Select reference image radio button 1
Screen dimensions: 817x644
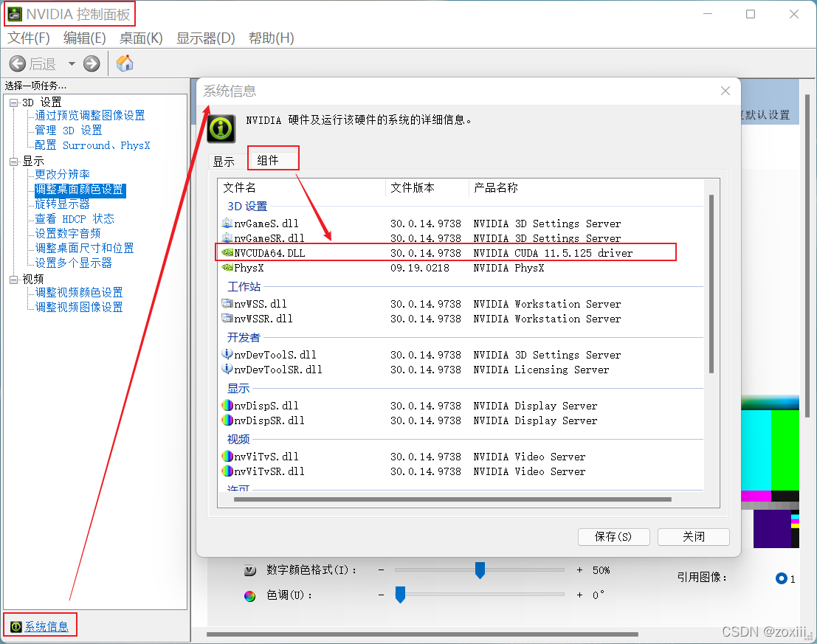click(x=781, y=578)
